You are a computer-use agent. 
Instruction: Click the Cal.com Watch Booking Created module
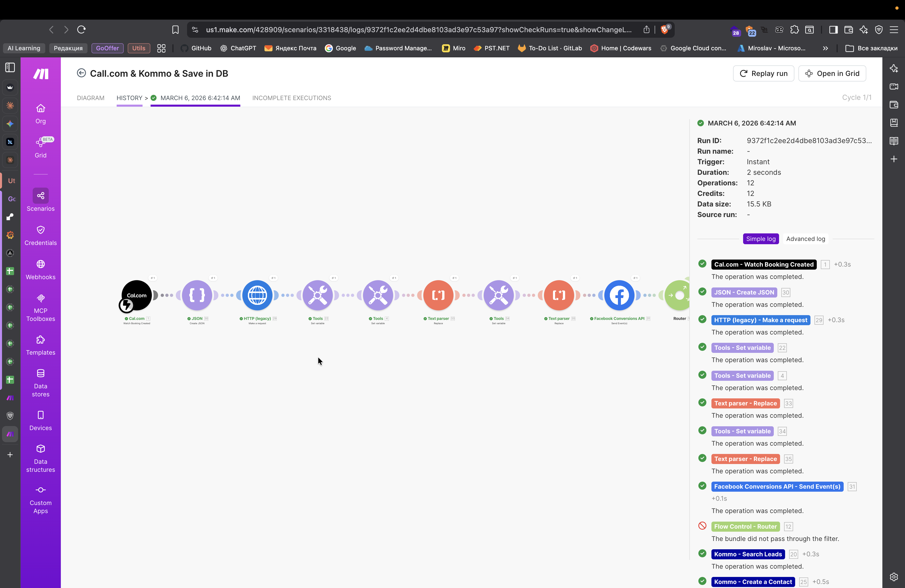(137, 295)
